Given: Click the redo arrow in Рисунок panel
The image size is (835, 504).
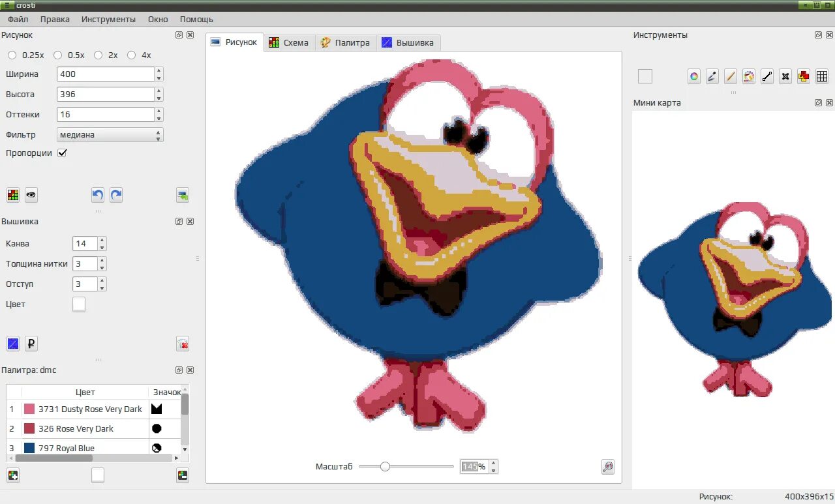Looking at the screenshot, I should click(116, 195).
